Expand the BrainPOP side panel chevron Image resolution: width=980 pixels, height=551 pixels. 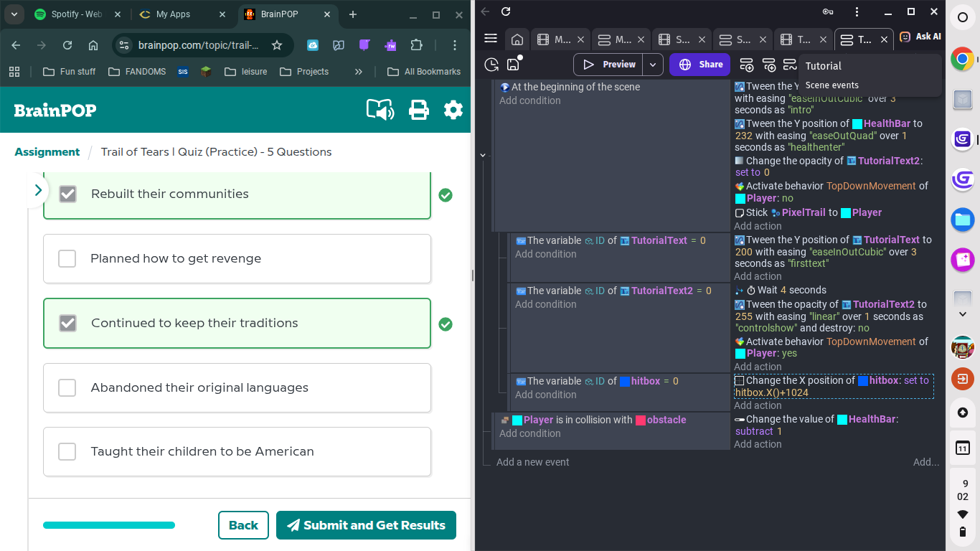click(x=38, y=191)
